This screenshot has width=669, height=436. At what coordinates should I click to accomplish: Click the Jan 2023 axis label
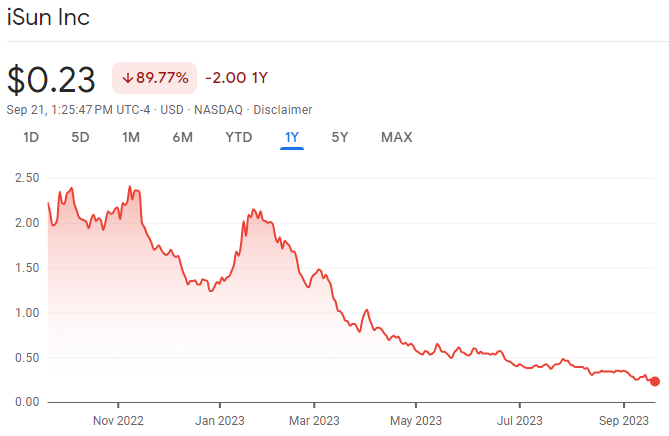220,421
